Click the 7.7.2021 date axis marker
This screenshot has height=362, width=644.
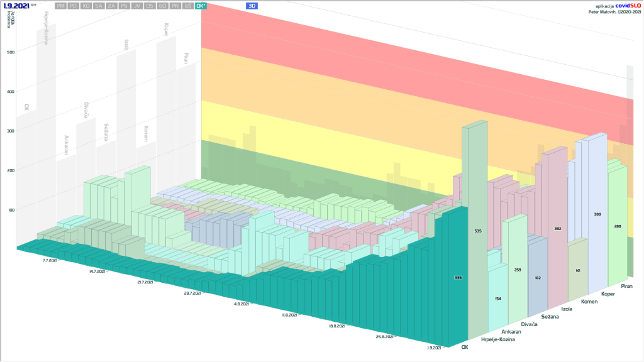(51, 259)
